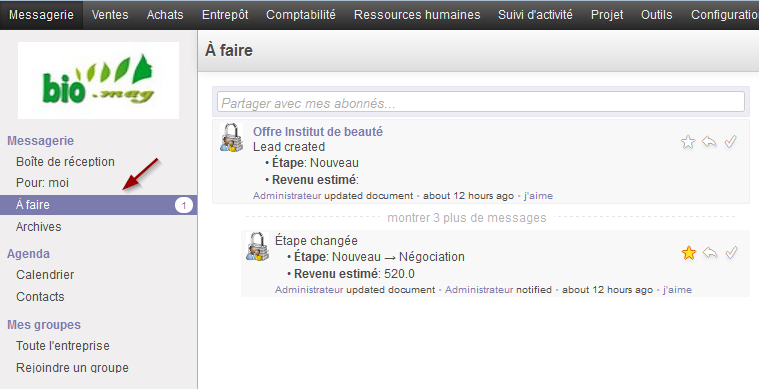Screen dimensions: 759x389
Task: Click j'aime on Étape changée message
Action: [x=677, y=290]
